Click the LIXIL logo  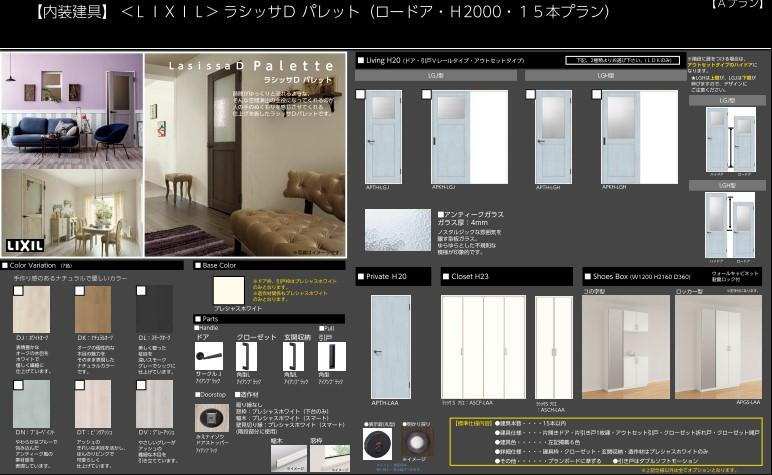point(25,245)
